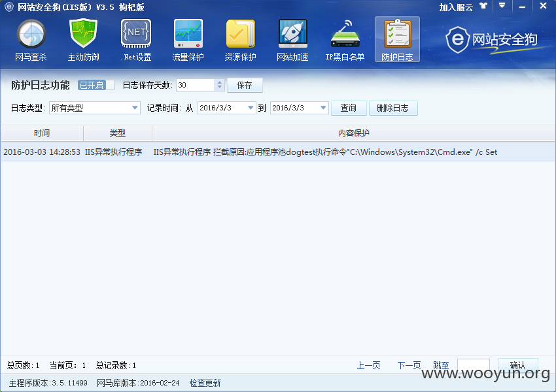Open the start date 从 picker dropdown

point(251,108)
